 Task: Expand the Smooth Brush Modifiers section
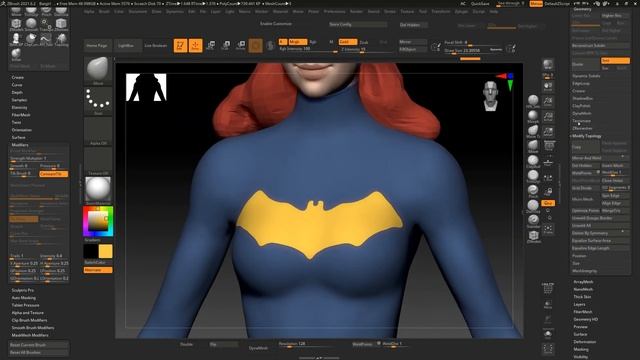pyautogui.click(x=33, y=328)
